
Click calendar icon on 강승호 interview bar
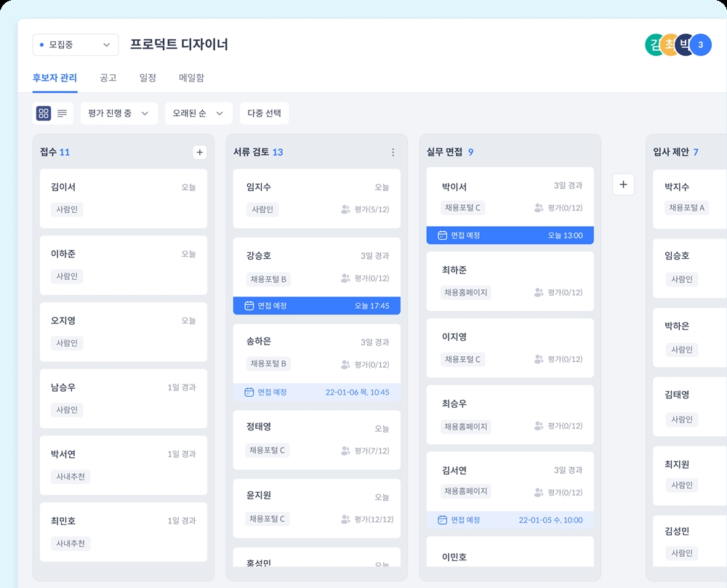click(x=249, y=306)
